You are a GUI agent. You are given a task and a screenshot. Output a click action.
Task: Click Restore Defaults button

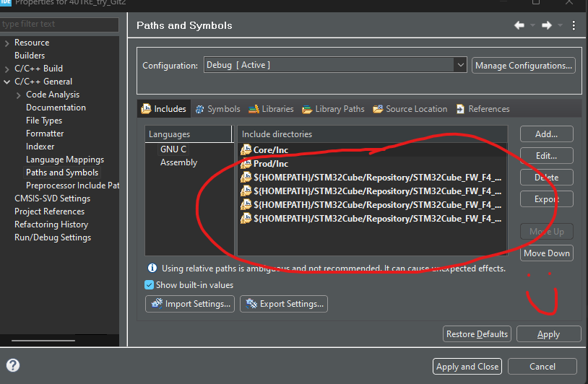[477, 333]
